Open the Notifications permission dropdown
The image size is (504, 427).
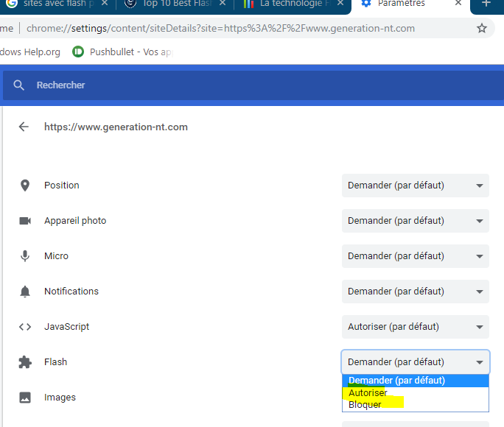(x=416, y=292)
